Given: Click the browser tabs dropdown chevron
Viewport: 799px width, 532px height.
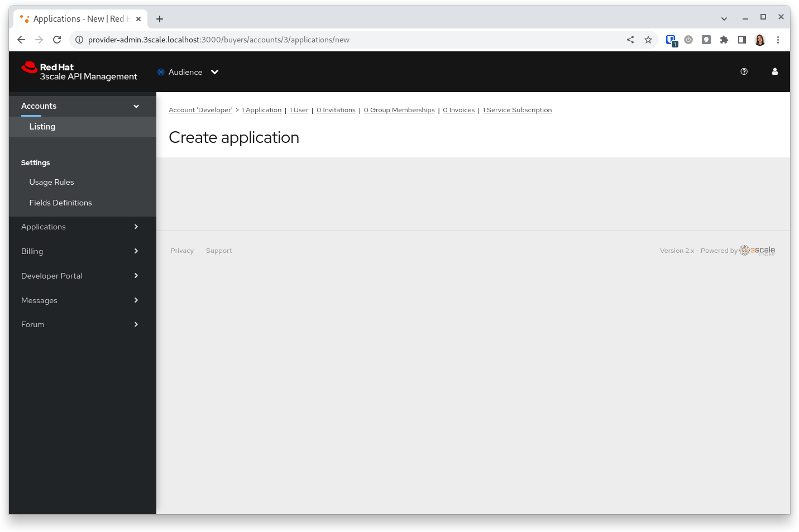Looking at the screenshot, I should point(724,18).
